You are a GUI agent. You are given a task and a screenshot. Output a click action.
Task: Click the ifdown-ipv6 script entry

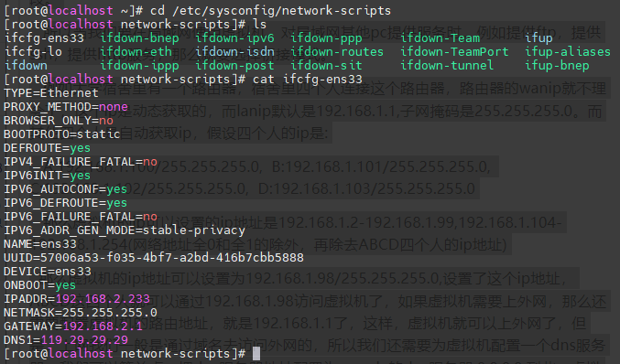(x=234, y=38)
